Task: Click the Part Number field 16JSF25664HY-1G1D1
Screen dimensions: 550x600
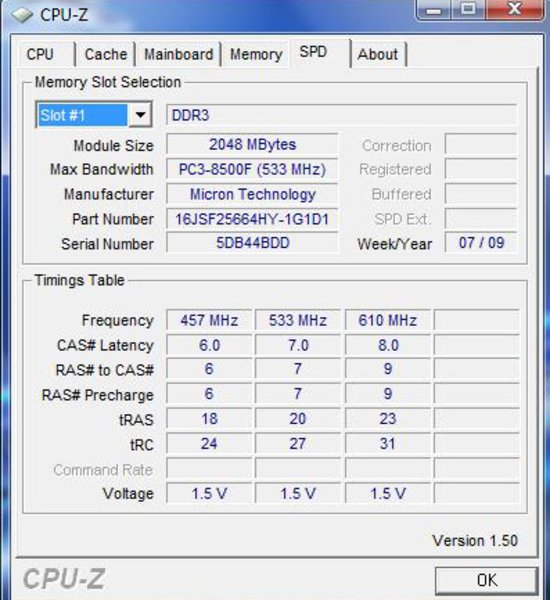Action: pos(252,219)
